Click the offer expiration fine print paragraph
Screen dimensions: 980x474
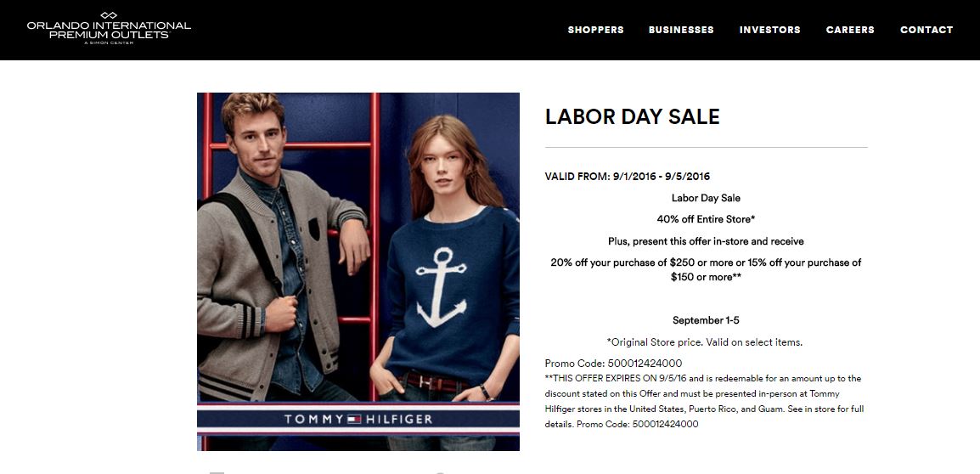[705, 402]
